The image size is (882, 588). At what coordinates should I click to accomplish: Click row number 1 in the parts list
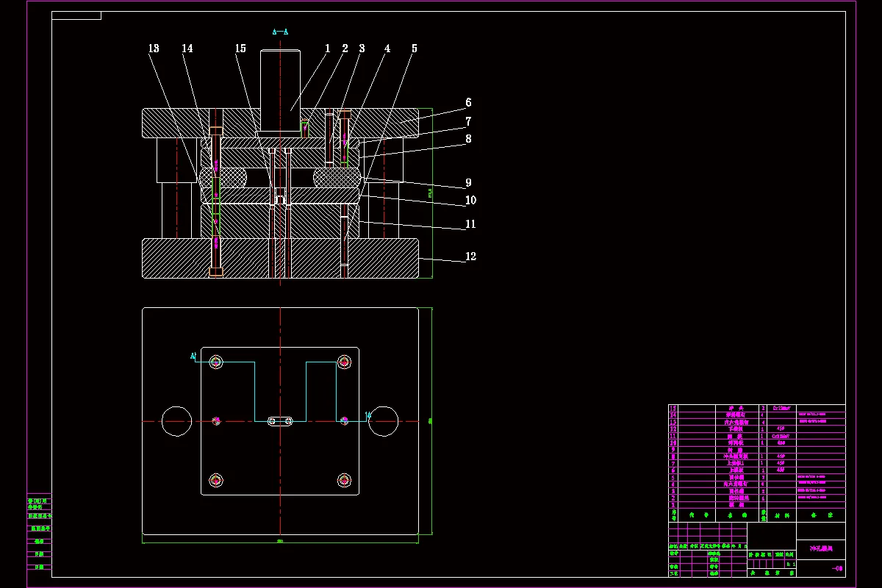coord(673,504)
